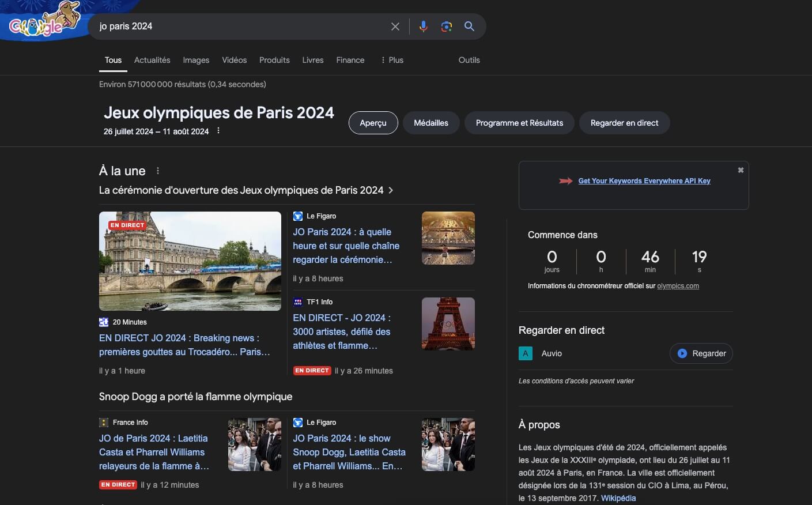
Task: Click the Le Figaro icon on cérémonie article
Action: [x=298, y=216]
